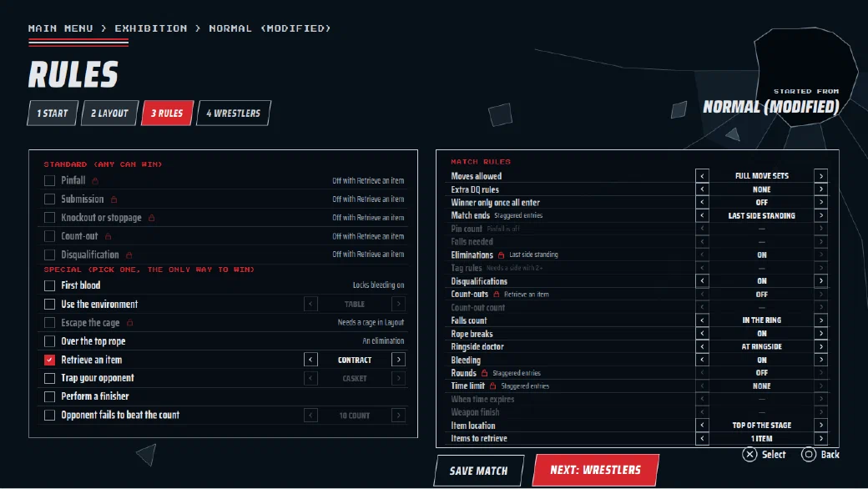Image resolution: width=868 pixels, height=489 pixels.
Task: Select Last Side Standing value
Action: click(762, 216)
